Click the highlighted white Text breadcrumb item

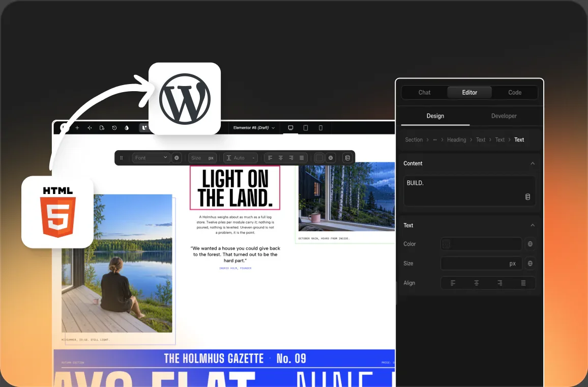coord(519,140)
